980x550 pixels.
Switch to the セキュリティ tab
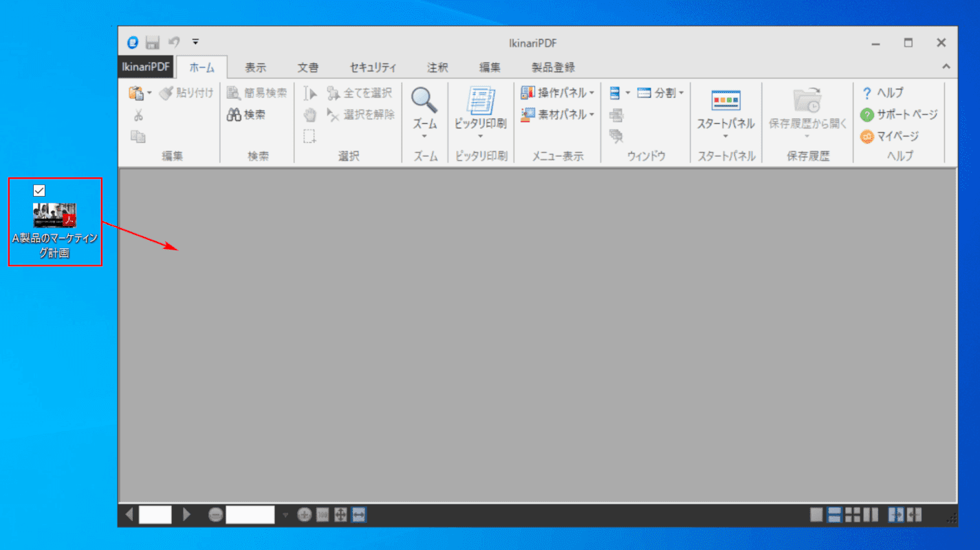tap(373, 67)
